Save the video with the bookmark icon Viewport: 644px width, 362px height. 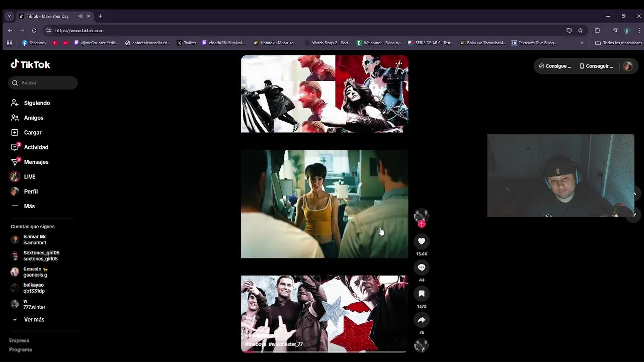point(422,294)
